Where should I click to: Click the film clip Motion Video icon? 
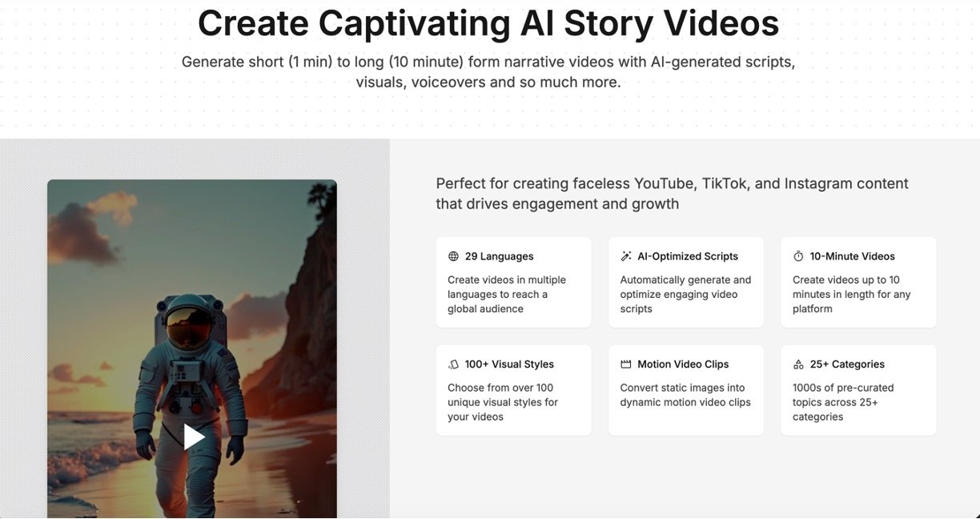tap(626, 364)
